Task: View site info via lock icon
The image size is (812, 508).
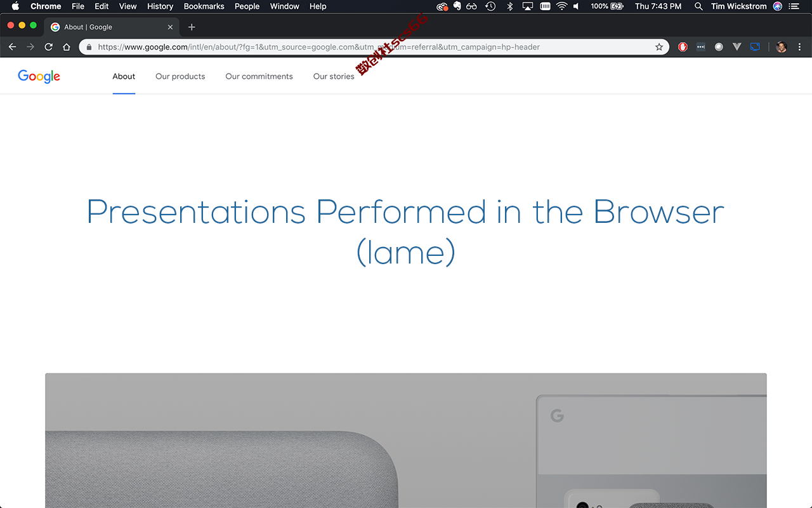Action: [x=88, y=47]
